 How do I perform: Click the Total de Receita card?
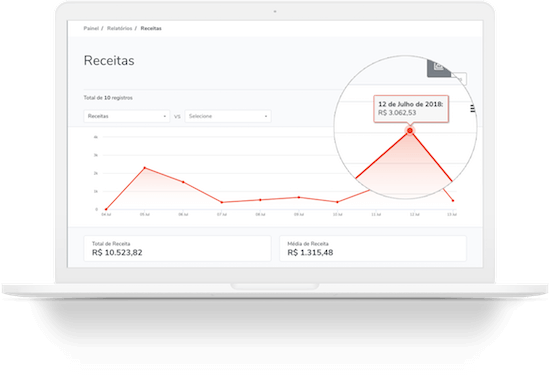tap(177, 248)
